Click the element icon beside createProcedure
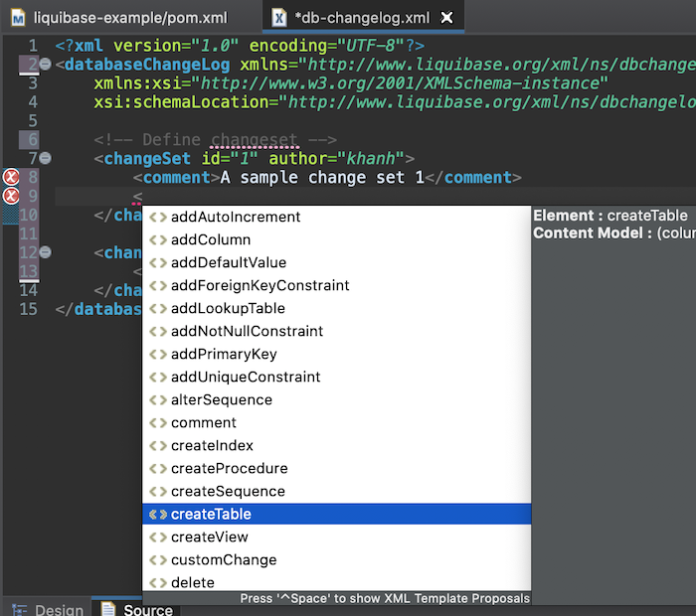 158,468
